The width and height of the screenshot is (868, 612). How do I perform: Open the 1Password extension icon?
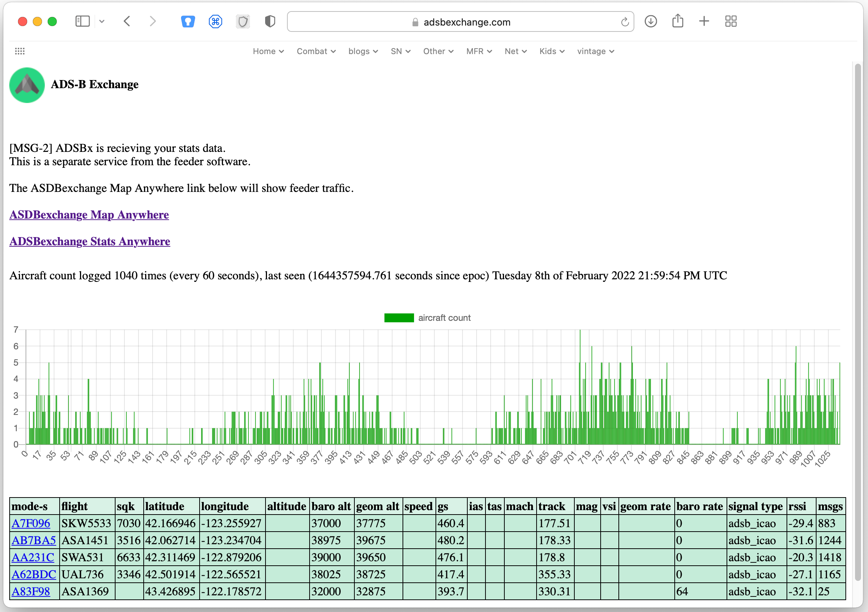pos(188,21)
